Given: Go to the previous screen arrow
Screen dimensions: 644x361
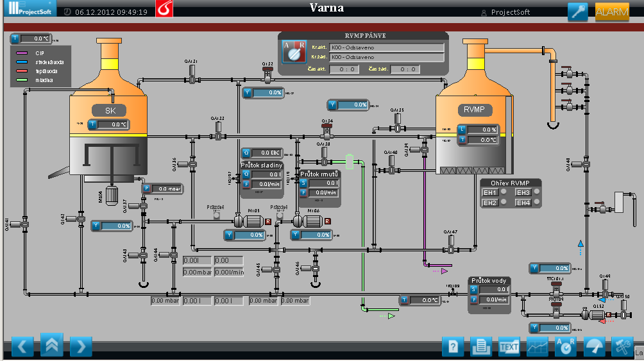Looking at the screenshot, I should [x=22, y=347].
